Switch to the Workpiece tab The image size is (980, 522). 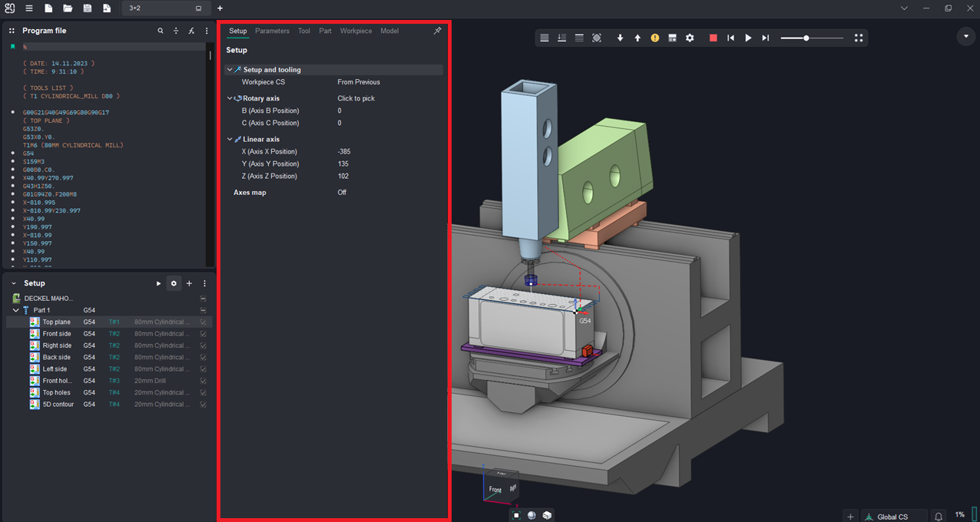click(x=356, y=31)
